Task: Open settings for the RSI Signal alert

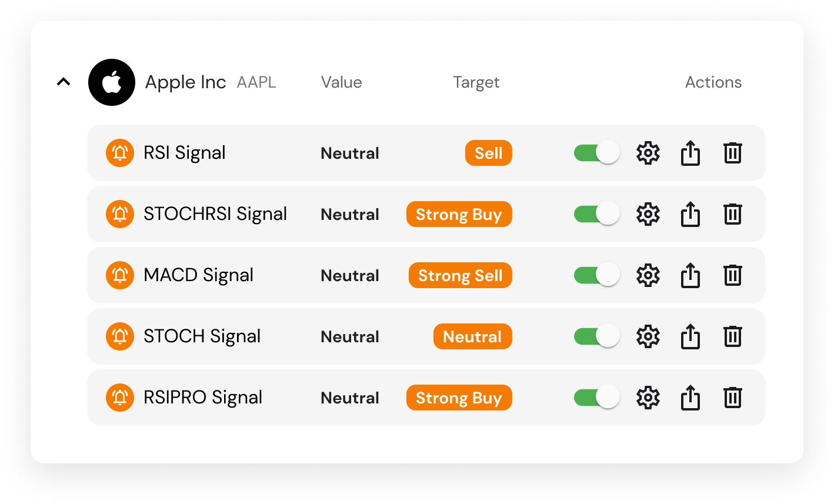Action: click(x=648, y=153)
